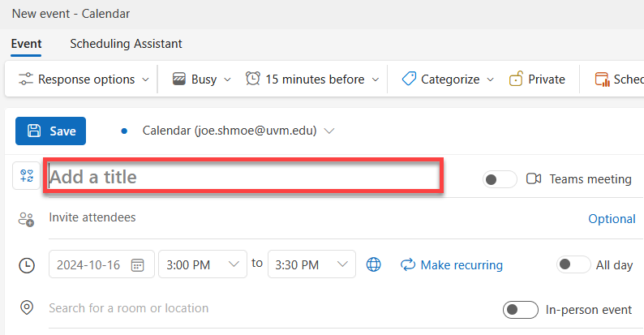Click the Make recurring link
The height and width of the screenshot is (335, 644).
click(x=452, y=264)
